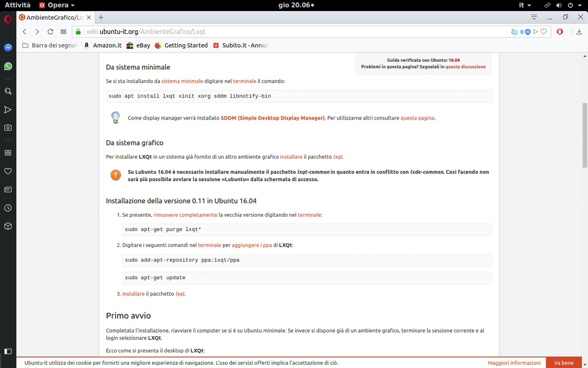Click the vertical page scrollbar thumb
The image size is (588, 368).
585,135
